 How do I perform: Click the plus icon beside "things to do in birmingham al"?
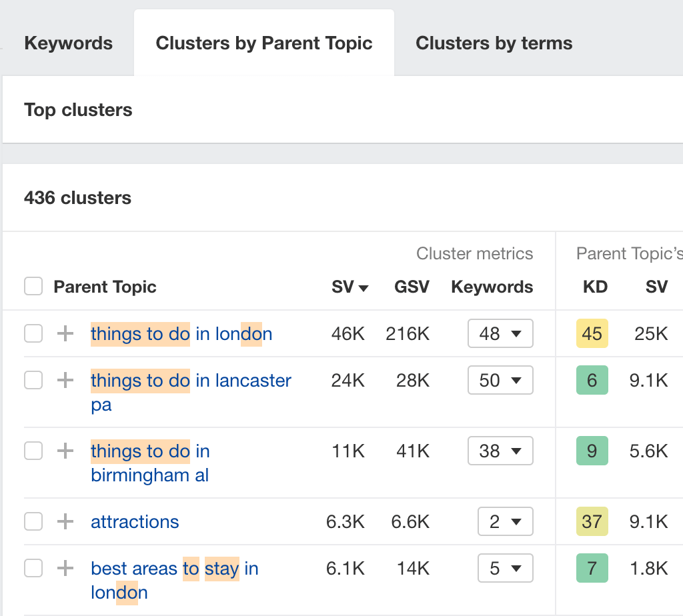tap(65, 451)
